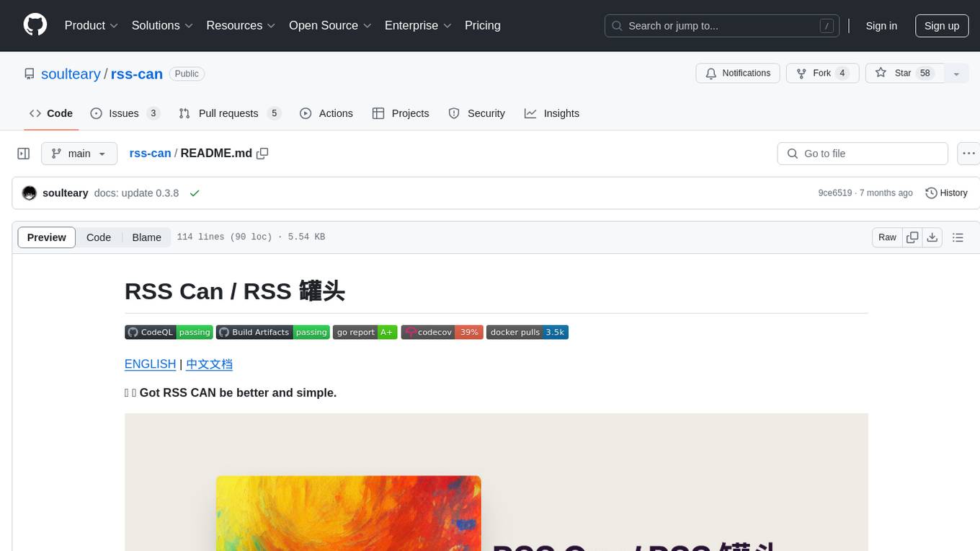Screen dimensions: 980x551
Task: Select the Blame view toggle
Action: pos(146,237)
